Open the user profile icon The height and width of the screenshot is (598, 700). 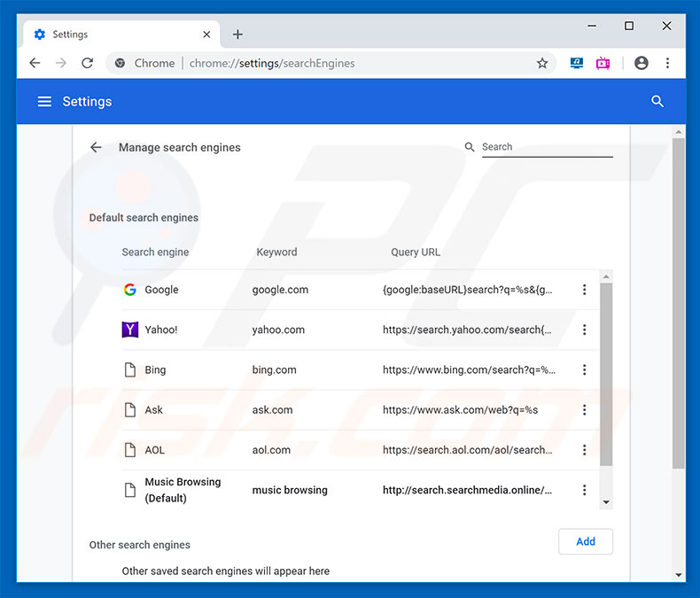coord(641,63)
